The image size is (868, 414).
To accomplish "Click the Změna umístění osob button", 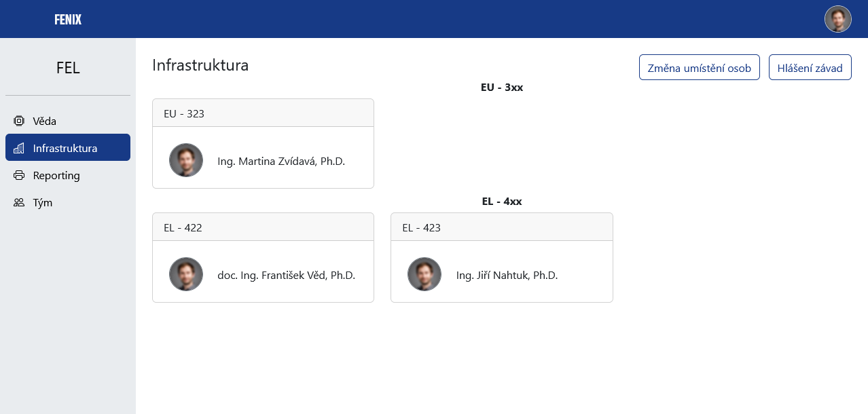I will coord(700,68).
